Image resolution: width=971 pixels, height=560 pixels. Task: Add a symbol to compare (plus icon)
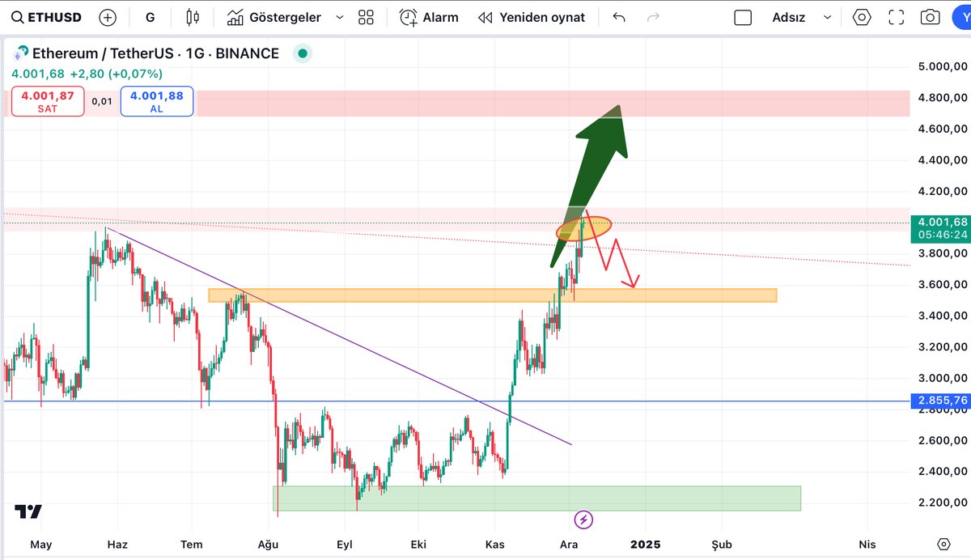(107, 17)
